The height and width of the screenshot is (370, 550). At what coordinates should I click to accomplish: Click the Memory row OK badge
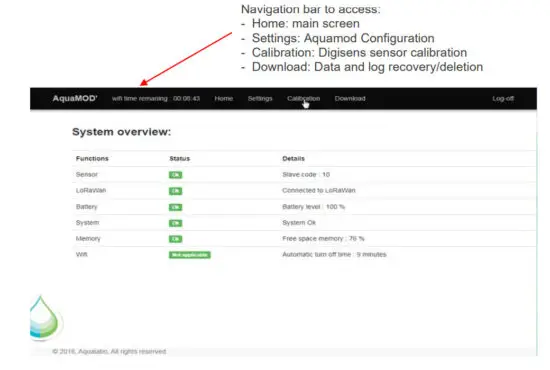click(x=175, y=239)
